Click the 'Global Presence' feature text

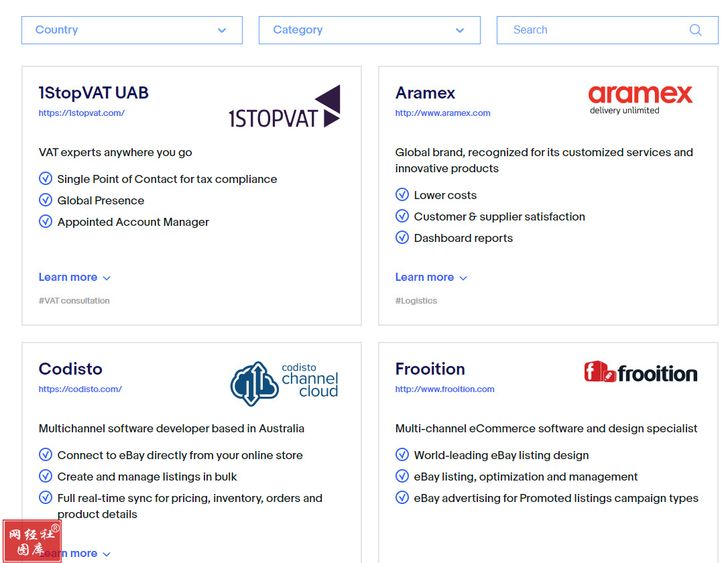[x=101, y=200]
